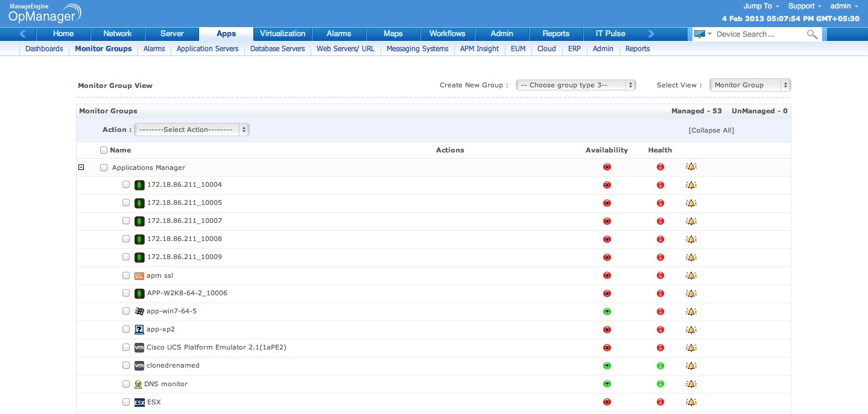This screenshot has width=868, height=414.
Task: Click the Collapse All link
Action: coord(711,130)
